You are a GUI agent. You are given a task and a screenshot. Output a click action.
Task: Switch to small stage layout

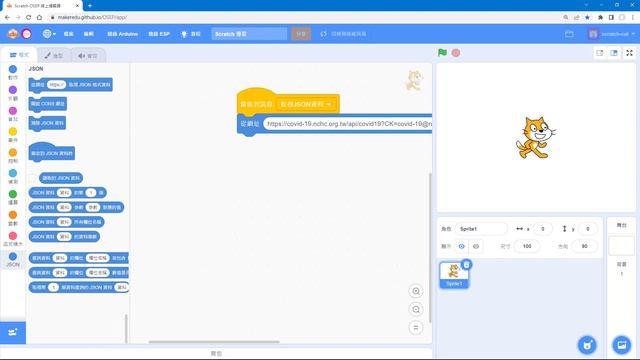pos(600,53)
